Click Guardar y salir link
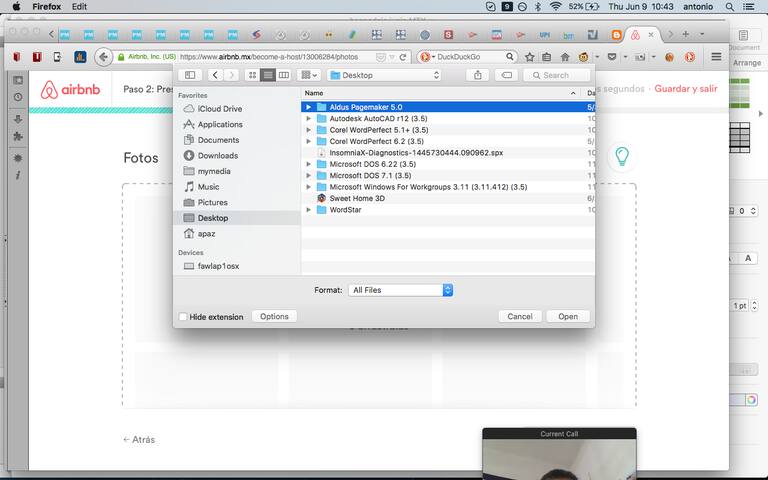The image size is (768, 480). [x=686, y=89]
